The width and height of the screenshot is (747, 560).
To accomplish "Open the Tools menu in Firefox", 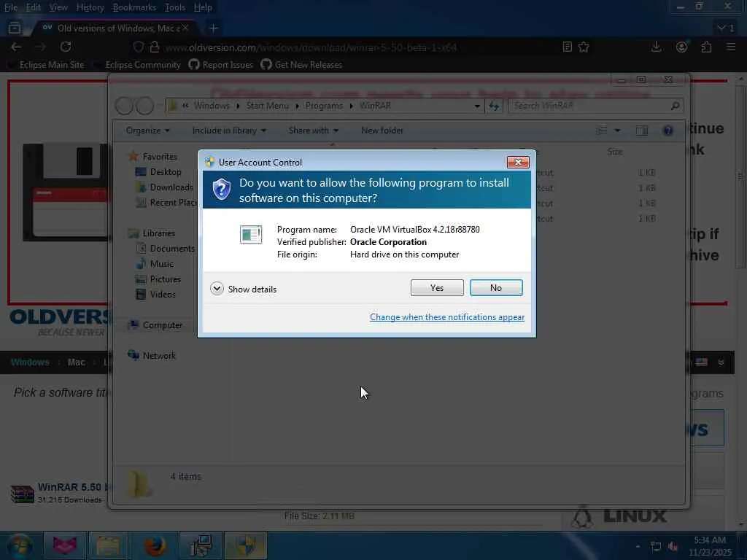I will point(175,7).
